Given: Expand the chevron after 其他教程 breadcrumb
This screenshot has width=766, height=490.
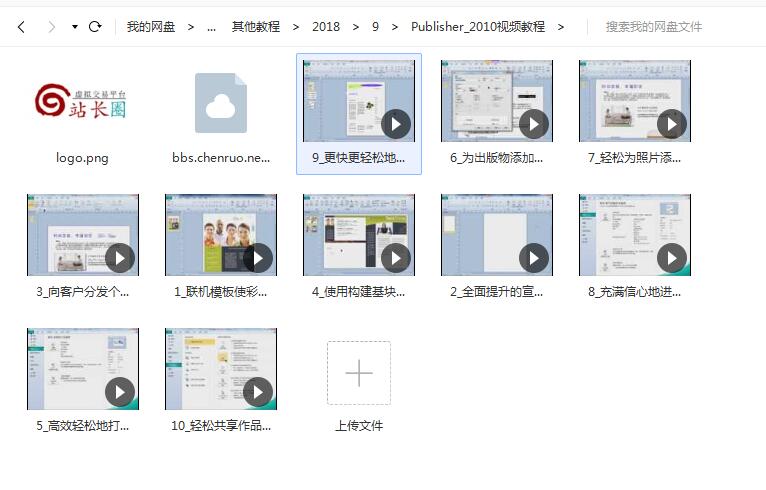Looking at the screenshot, I should click(x=296, y=27).
